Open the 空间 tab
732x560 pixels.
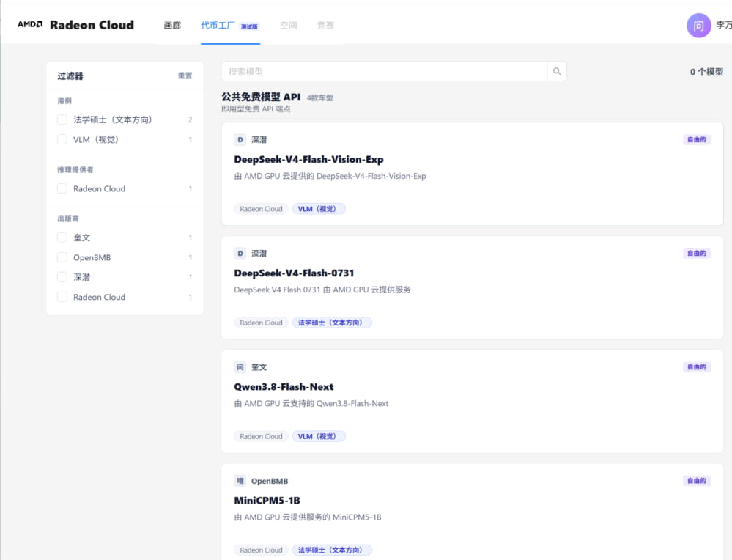click(288, 25)
